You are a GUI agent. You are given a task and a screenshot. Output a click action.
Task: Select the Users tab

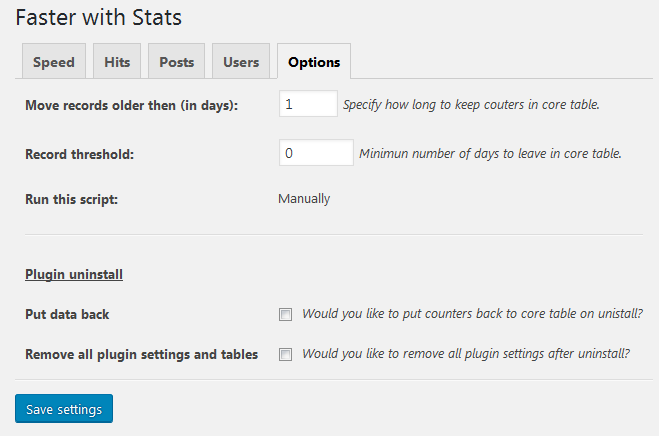point(241,61)
